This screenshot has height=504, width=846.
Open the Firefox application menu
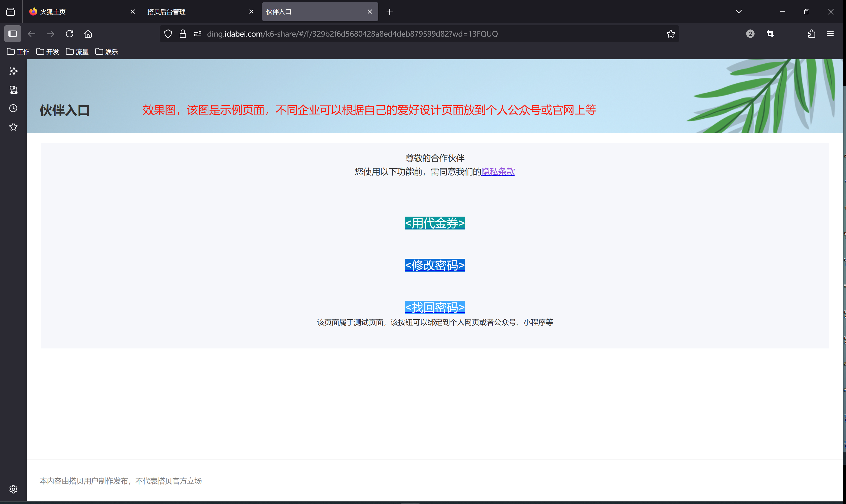coord(830,34)
